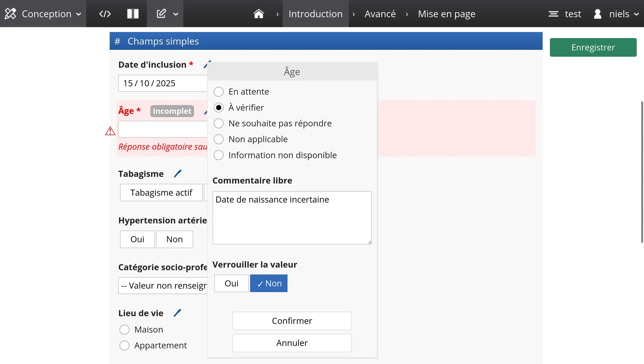Viewport: 644px width, 364px height.
Task: Toggle the split panel view icon
Action: [x=133, y=14]
